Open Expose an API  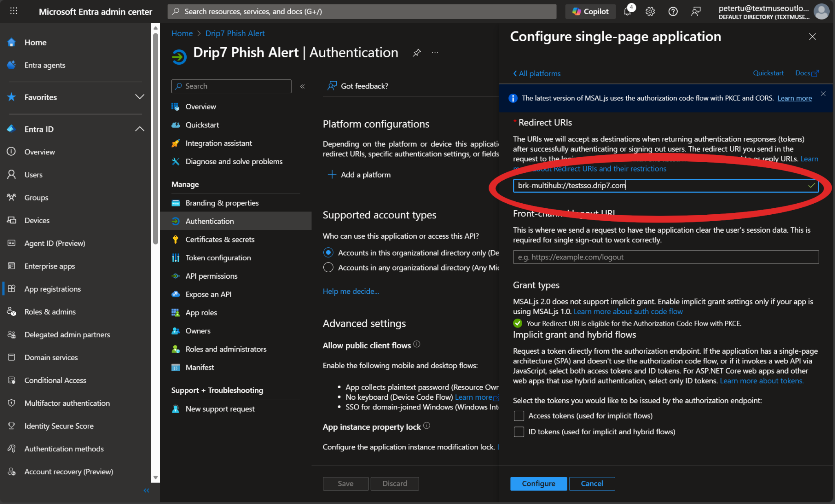pyautogui.click(x=208, y=295)
